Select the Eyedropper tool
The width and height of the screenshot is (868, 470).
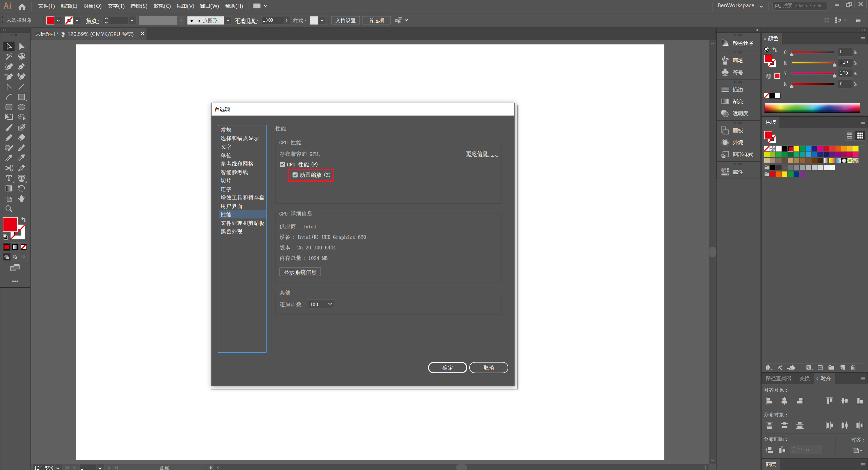coord(9,158)
